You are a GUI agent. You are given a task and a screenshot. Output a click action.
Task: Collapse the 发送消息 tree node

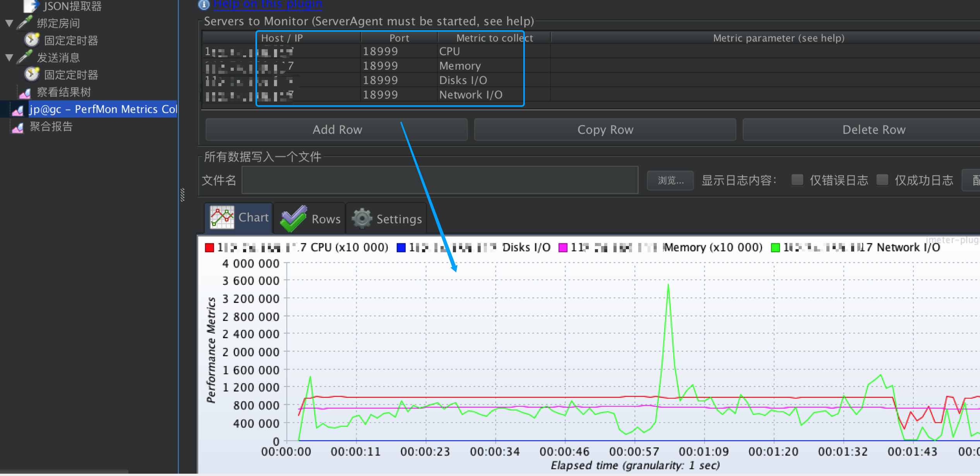coord(9,57)
